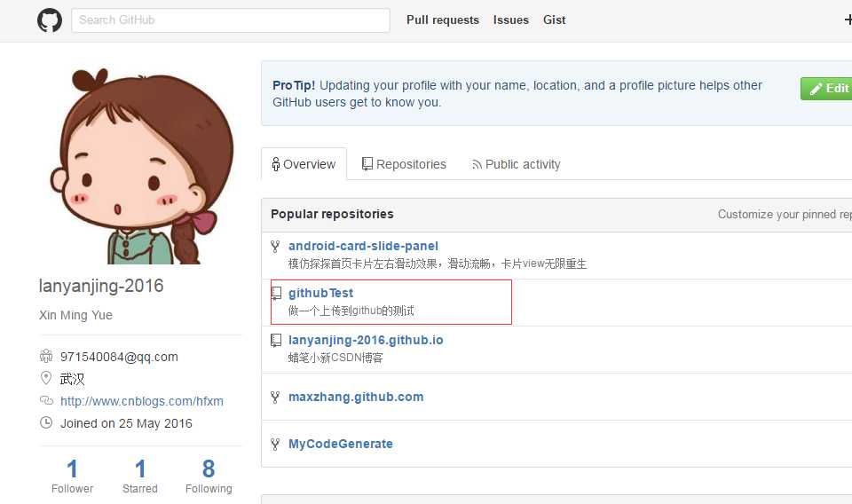852x504 pixels.
Task: Click Joined on 25 May 2016 text
Action: (126, 423)
